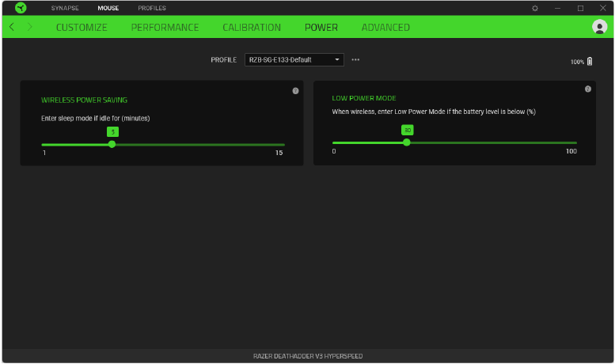Click the Razer DeathAdder V3 HyperSpeed label
615x364 pixels.
click(x=308, y=356)
